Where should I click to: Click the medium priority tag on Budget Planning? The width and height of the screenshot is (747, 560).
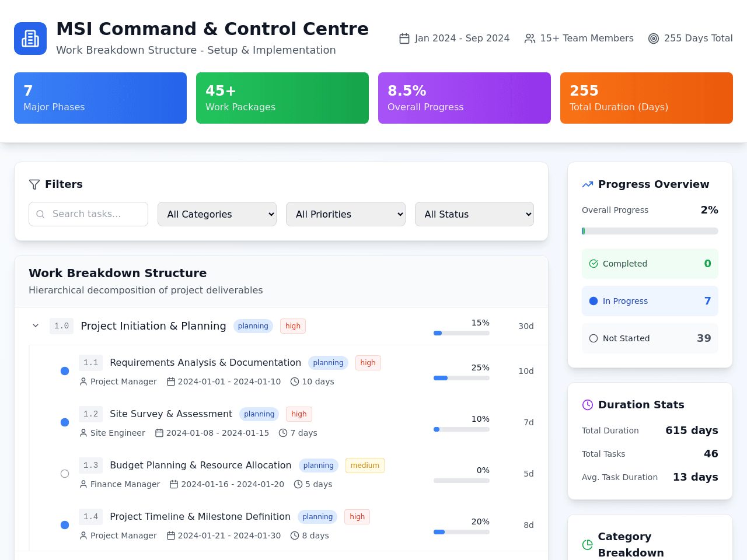tap(365, 466)
